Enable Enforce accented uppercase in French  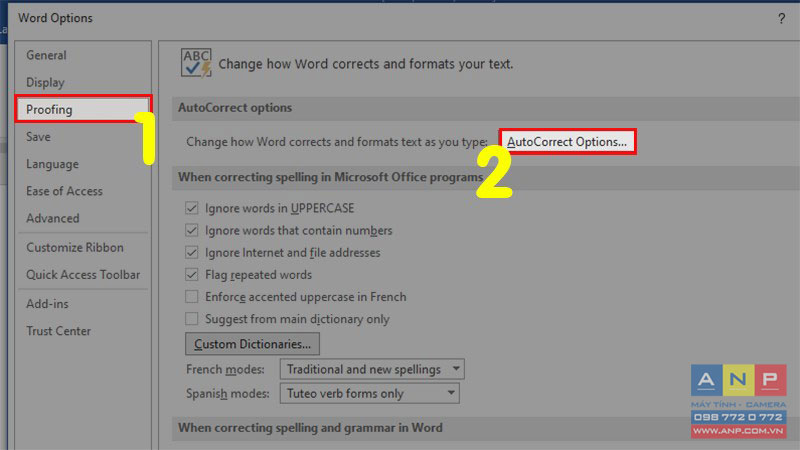tap(192, 296)
